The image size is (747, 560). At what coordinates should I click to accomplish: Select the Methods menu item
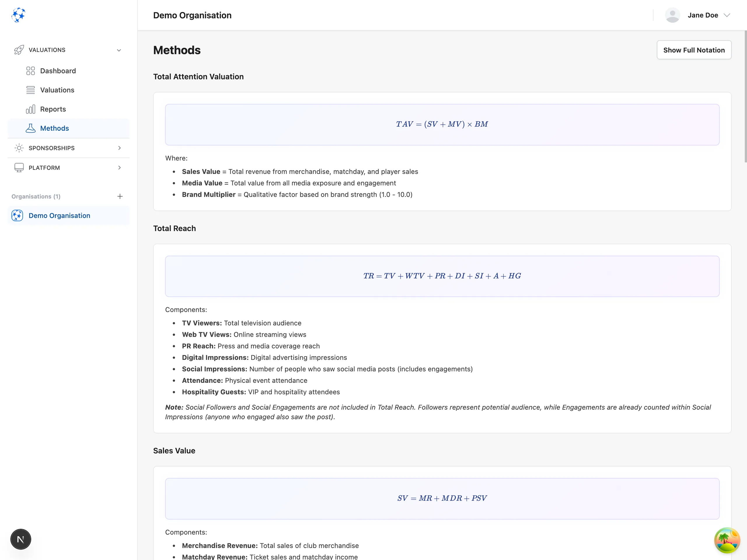point(69,128)
